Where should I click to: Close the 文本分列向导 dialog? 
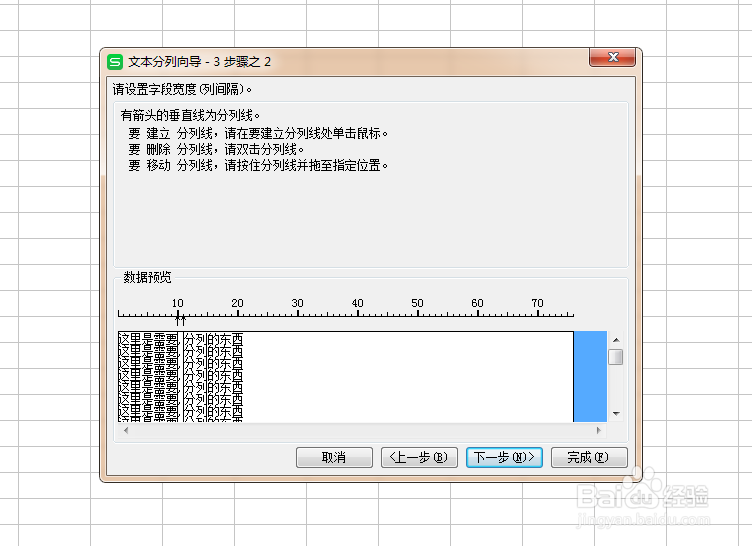[612, 57]
